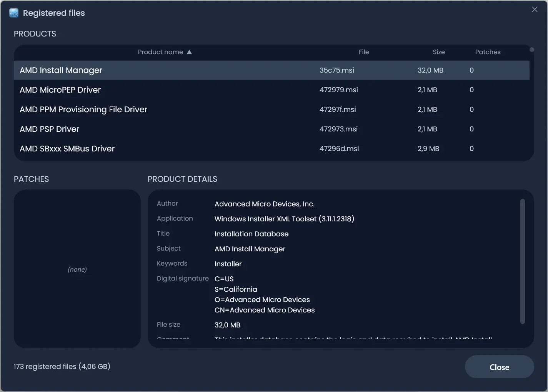The image size is (548, 392).
Task: Sort by the File column header
Action: point(364,52)
